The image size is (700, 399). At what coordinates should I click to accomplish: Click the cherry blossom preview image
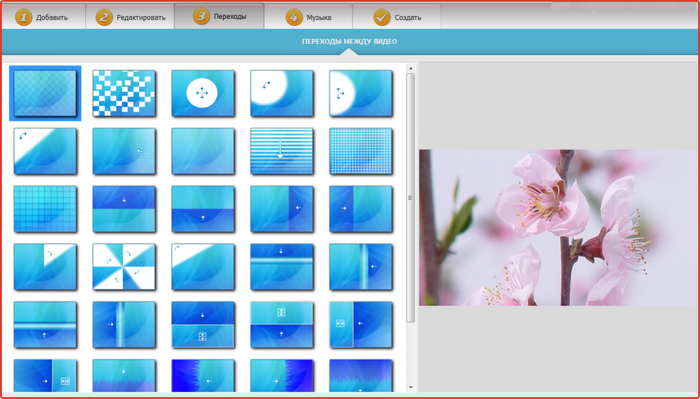pos(559,228)
